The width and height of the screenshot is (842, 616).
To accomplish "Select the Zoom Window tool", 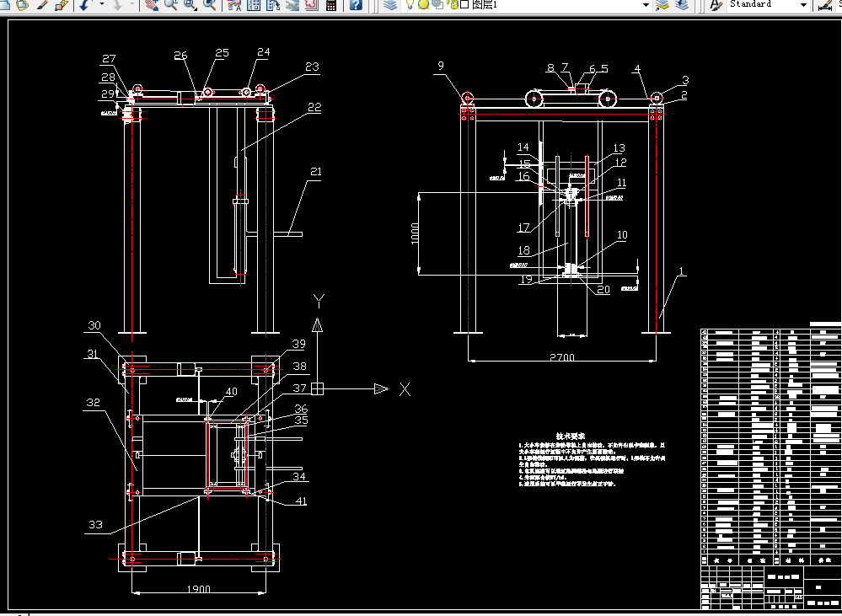I will pyautogui.click(x=190, y=5).
